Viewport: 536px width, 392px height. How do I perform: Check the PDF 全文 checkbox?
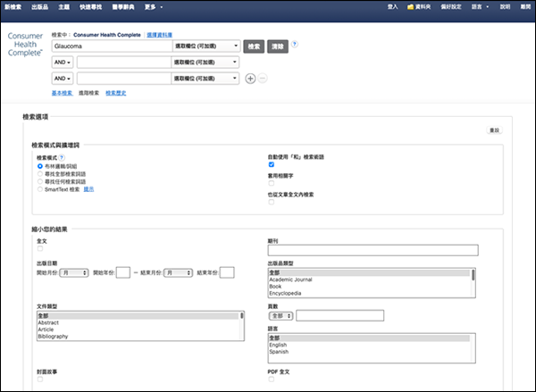tap(272, 379)
